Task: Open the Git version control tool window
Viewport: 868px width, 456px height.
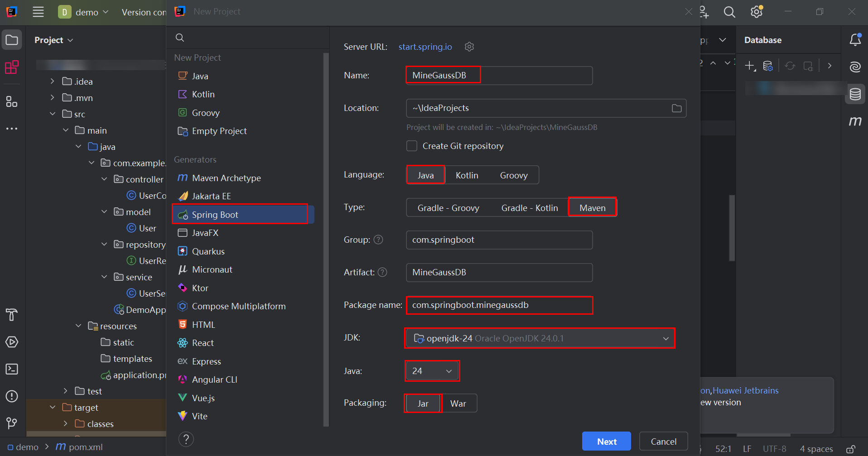Action: 12,423
